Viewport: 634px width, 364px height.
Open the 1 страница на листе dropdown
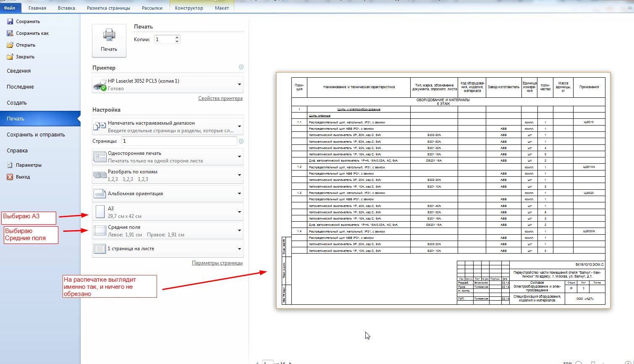point(168,249)
